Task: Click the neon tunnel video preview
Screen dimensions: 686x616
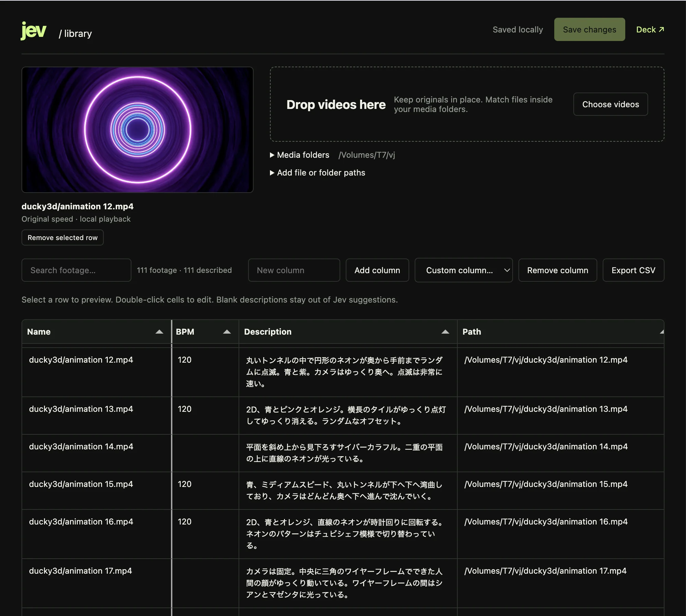Action: pos(138,130)
